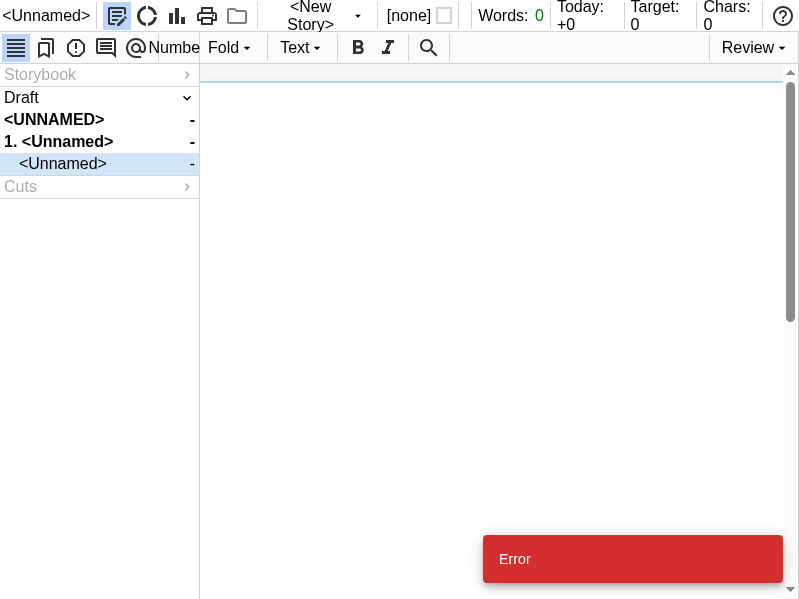Viewport: 799px width, 599px height.
Task: Toggle the fixes exclamation icon
Action: pos(76,48)
